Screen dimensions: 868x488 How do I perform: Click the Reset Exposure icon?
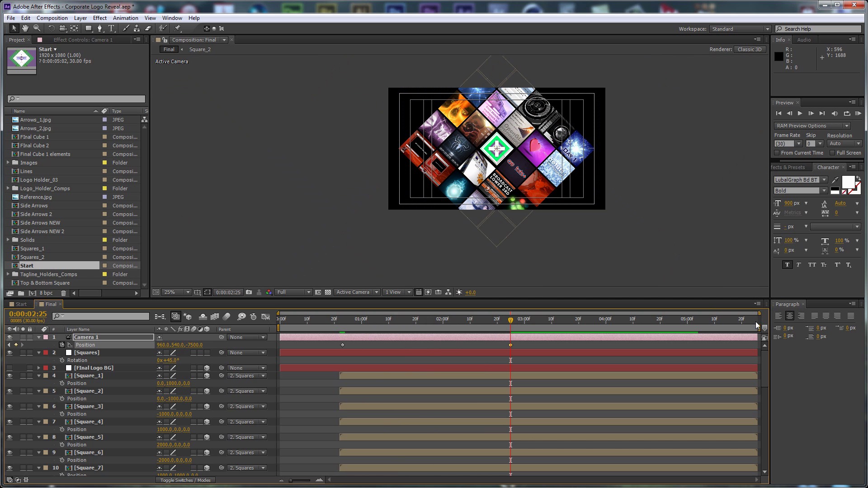[459, 292]
